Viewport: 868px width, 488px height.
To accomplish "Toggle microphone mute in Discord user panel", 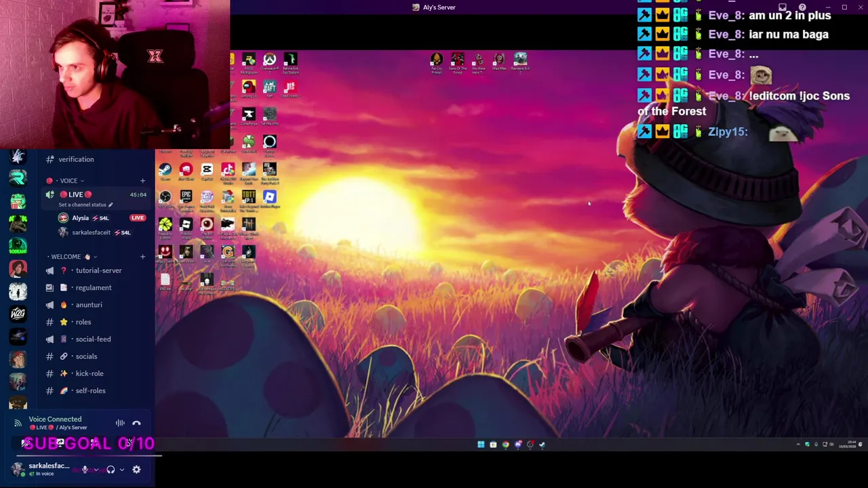I will click(x=85, y=469).
